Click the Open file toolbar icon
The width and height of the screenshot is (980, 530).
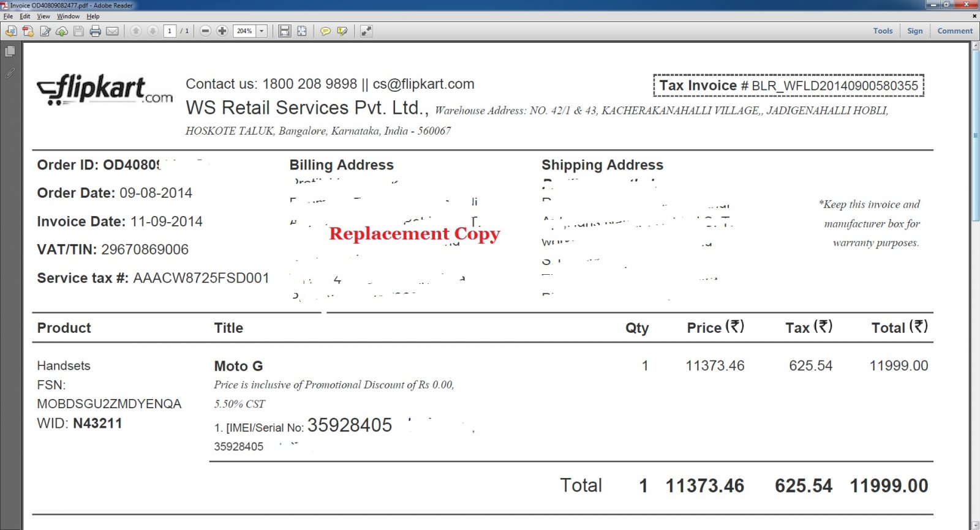click(x=11, y=31)
